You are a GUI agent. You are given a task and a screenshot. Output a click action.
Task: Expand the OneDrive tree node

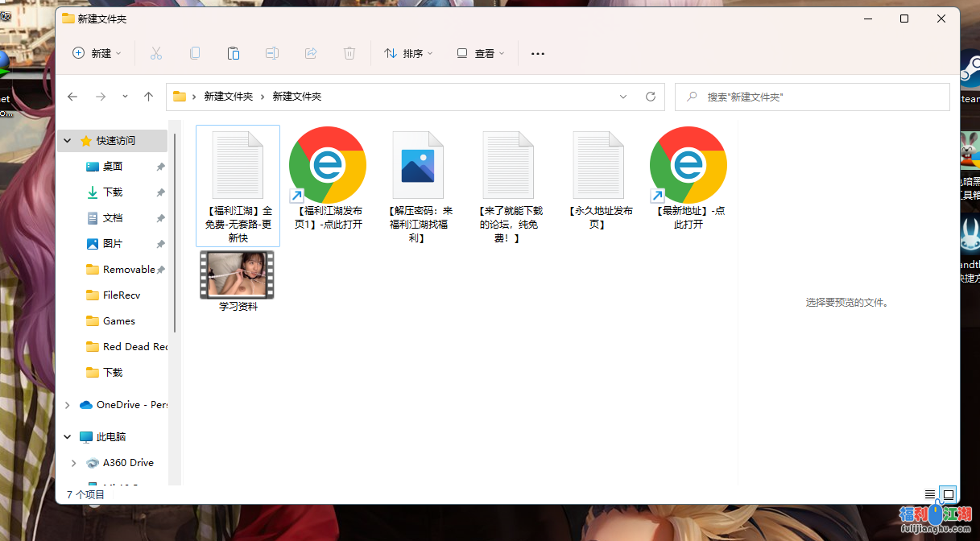[x=68, y=405]
